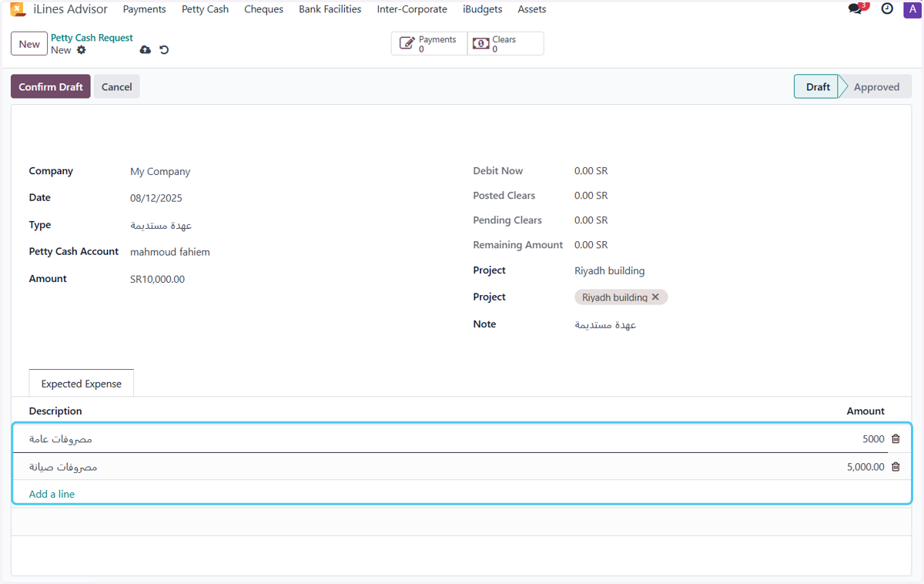This screenshot has width=924, height=584.
Task: Open the Cheques menu
Action: pyautogui.click(x=263, y=9)
